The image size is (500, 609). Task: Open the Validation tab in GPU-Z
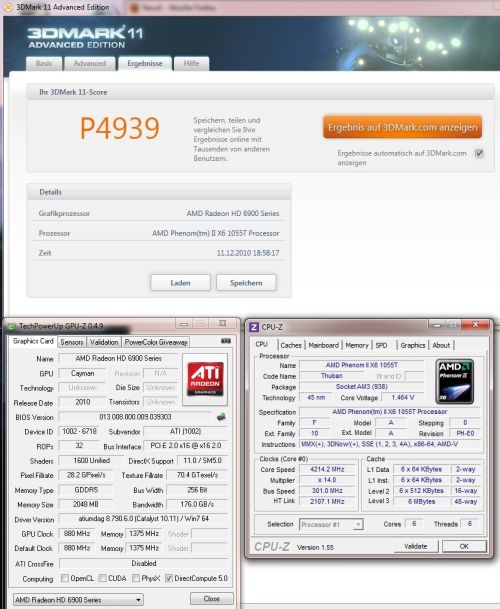pyautogui.click(x=104, y=342)
